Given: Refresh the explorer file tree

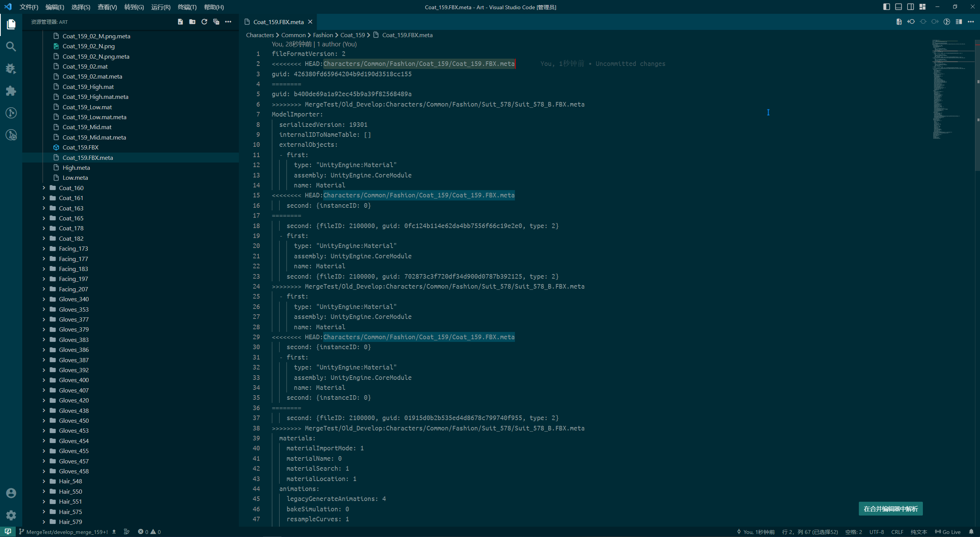Looking at the screenshot, I should coord(204,22).
